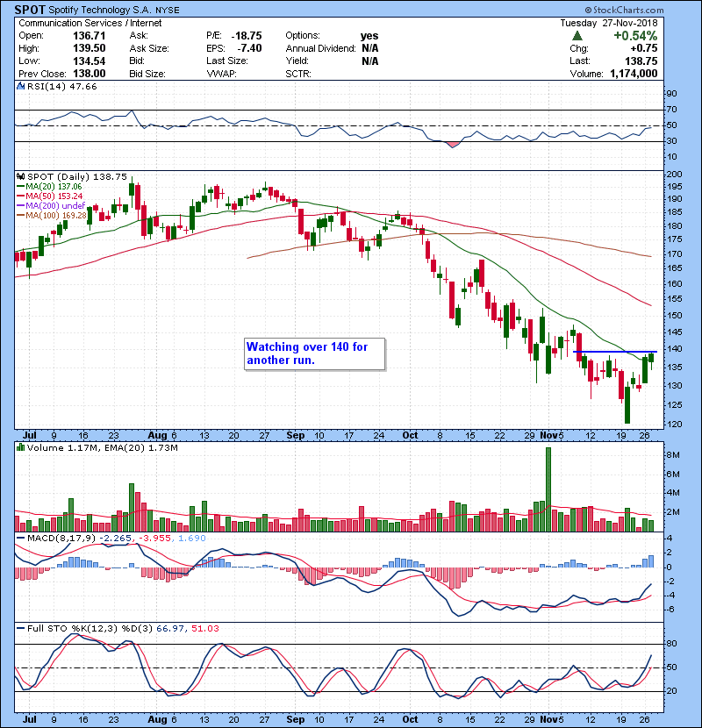Click the EPS value -7.40

click(x=249, y=48)
